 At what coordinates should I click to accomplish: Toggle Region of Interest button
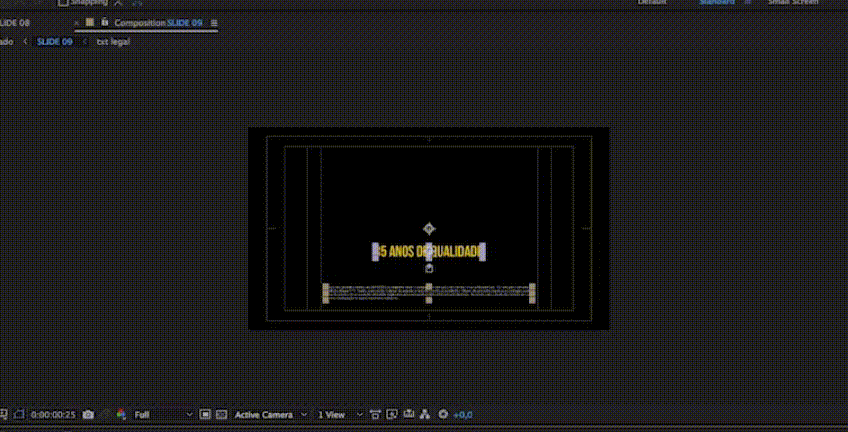pyautogui.click(x=205, y=414)
